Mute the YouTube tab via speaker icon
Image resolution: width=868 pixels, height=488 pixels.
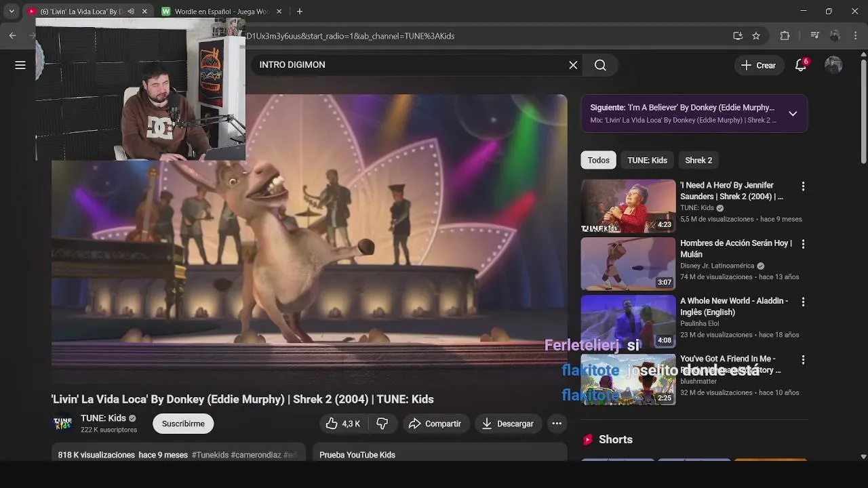tap(131, 12)
